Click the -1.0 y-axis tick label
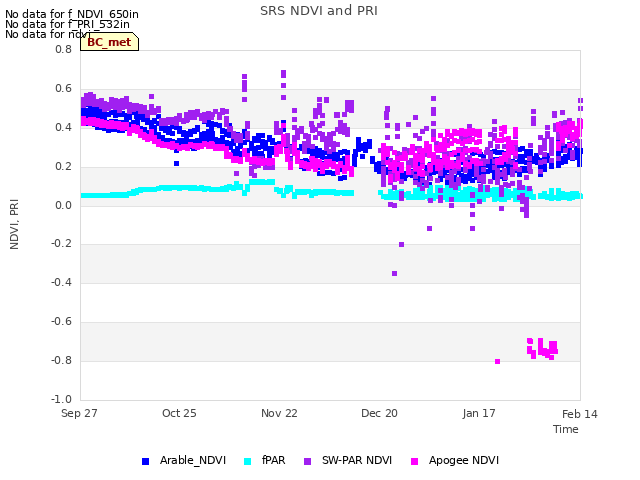 coord(61,399)
